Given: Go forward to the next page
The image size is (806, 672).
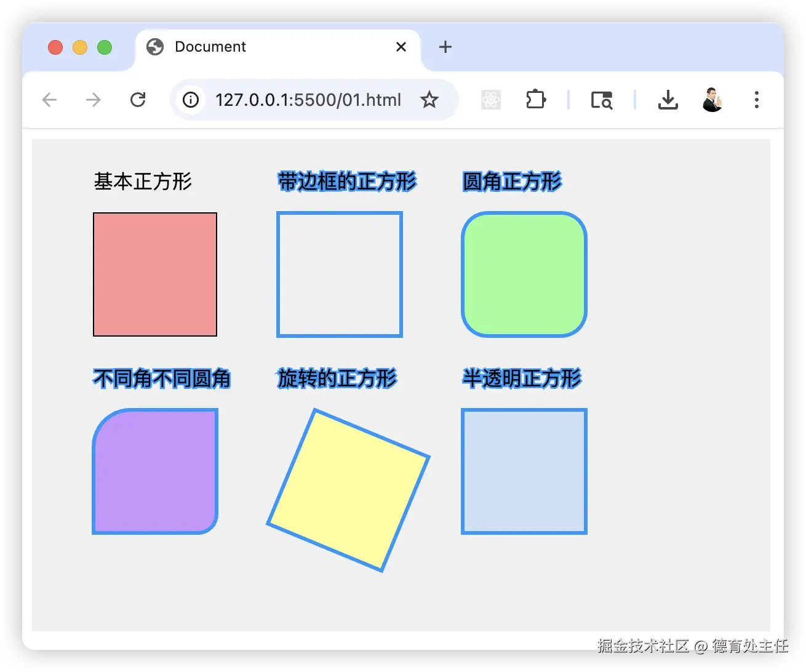Looking at the screenshot, I should [x=93, y=100].
